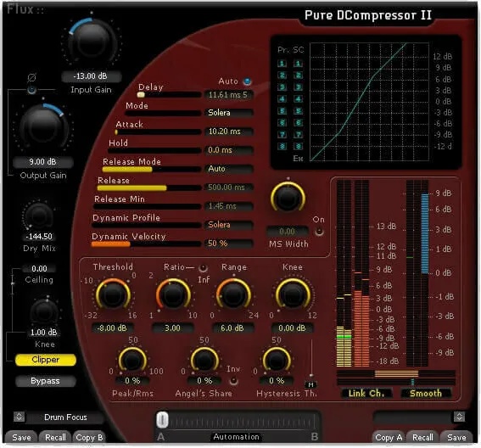Click Copy A button

point(389,437)
